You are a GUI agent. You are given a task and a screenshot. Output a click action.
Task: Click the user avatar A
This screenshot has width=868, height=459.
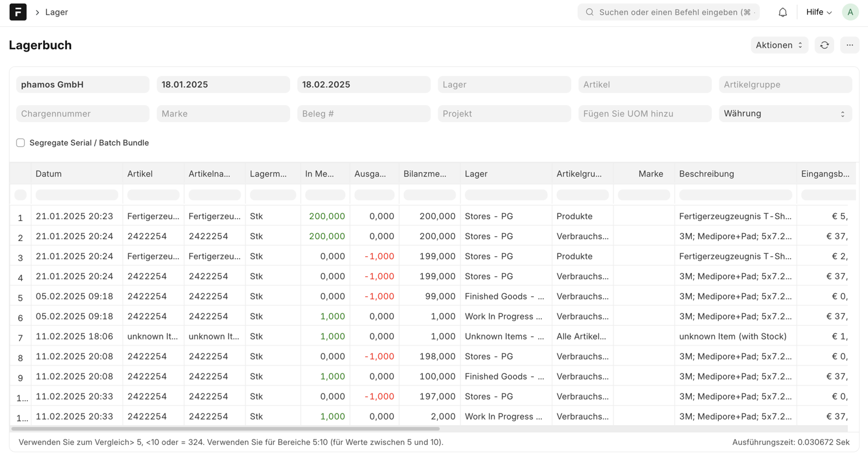[850, 12]
